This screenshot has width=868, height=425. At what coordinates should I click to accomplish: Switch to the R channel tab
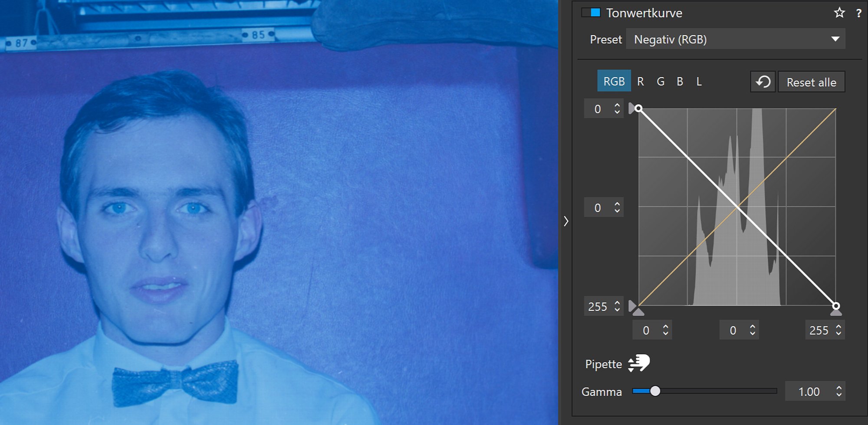pyautogui.click(x=640, y=81)
